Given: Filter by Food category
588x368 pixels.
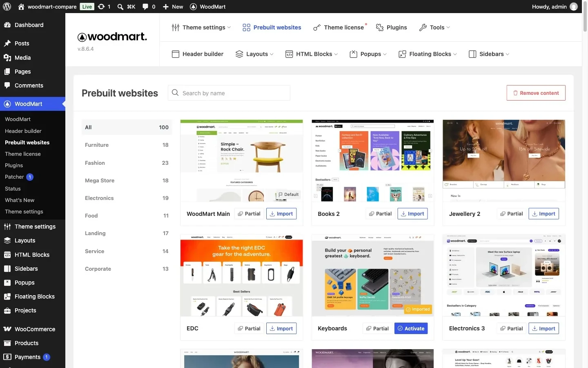Looking at the screenshot, I should 127,215.
